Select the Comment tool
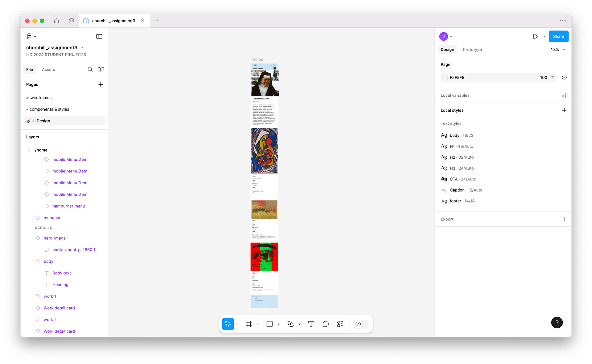The width and height of the screenshot is (592, 364). click(x=326, y=324)
